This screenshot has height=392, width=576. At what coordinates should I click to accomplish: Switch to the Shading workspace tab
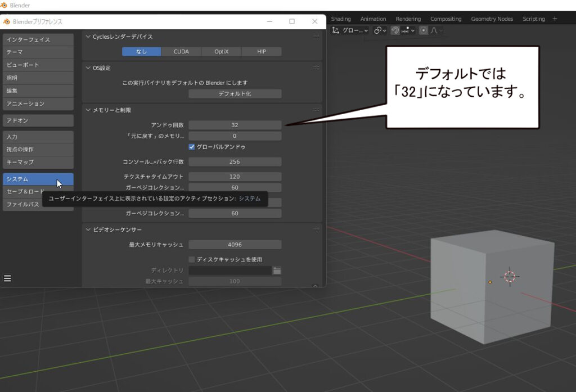tap(341, 19)
